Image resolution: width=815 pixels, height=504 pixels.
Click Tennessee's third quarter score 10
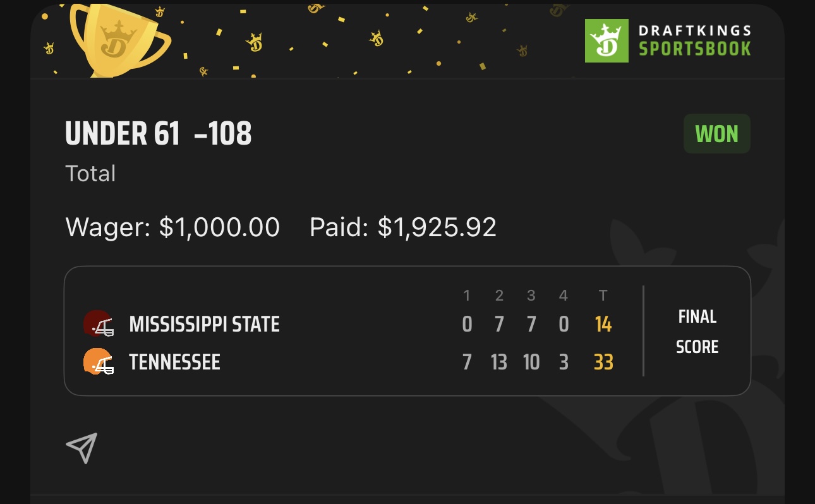531,363
